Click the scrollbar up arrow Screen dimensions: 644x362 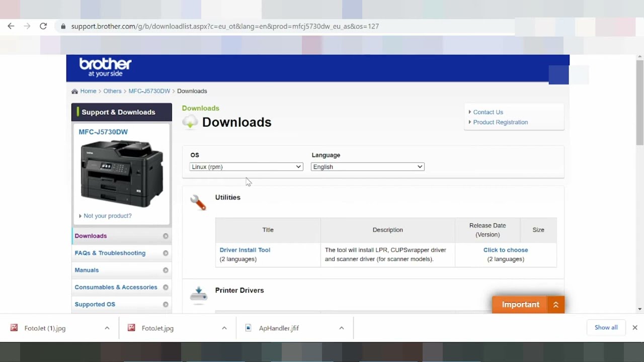(640, 56)
